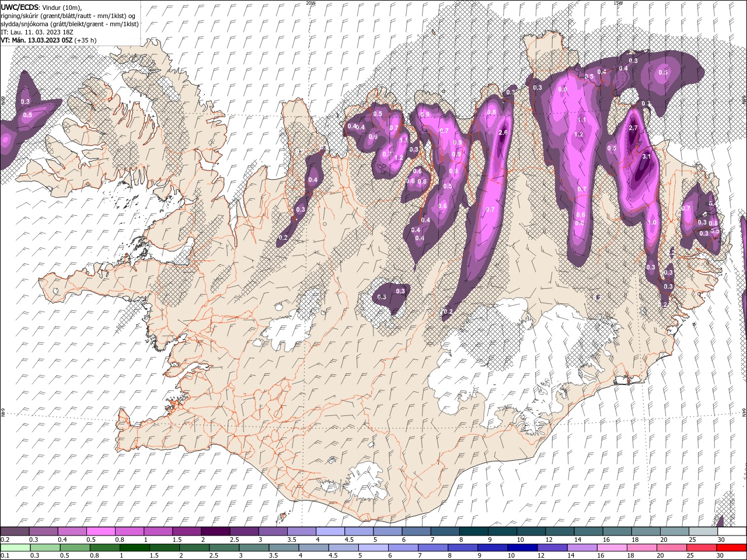Viewport: 747px width, 560px height.
Task: Select the bottom-row deep blue swatch at 10
Action: [522, 548]
